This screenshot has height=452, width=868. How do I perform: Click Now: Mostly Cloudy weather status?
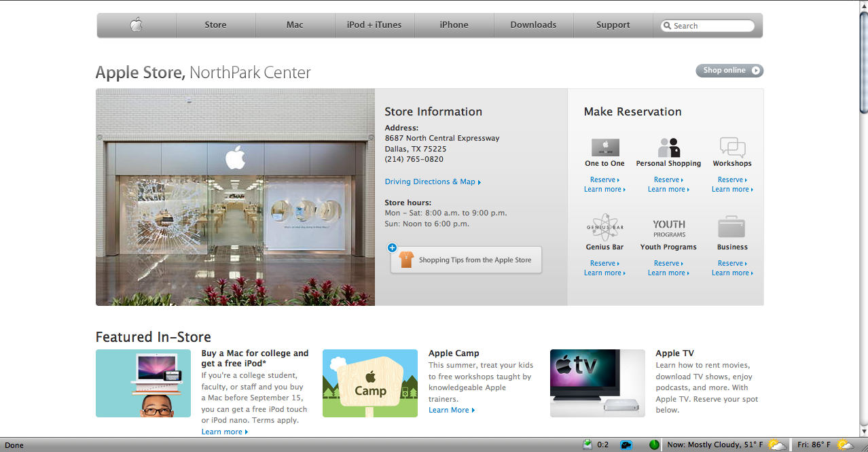[715, 445]
